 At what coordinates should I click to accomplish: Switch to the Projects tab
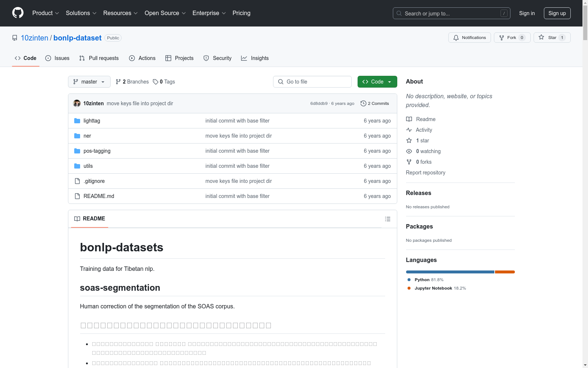coord(179,58)
